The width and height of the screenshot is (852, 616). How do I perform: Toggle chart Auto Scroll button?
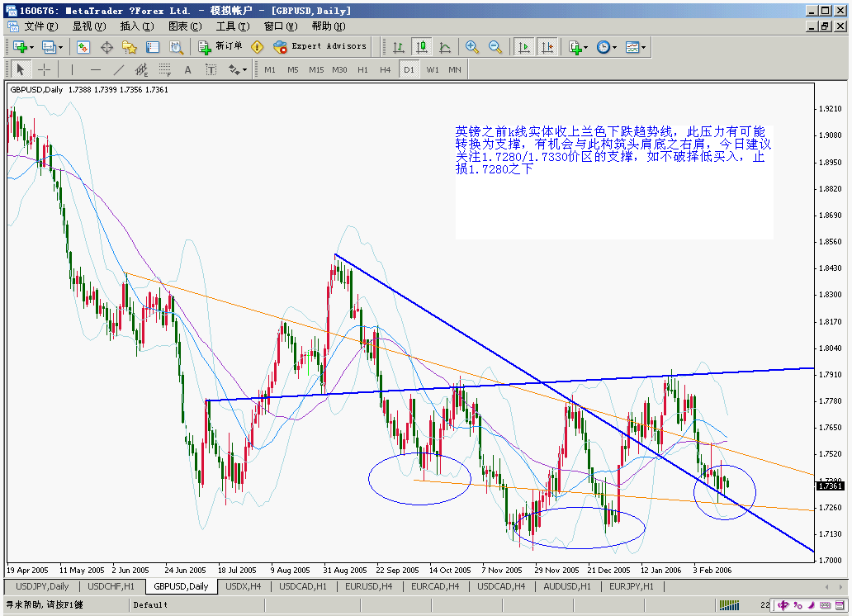(524, 47)
